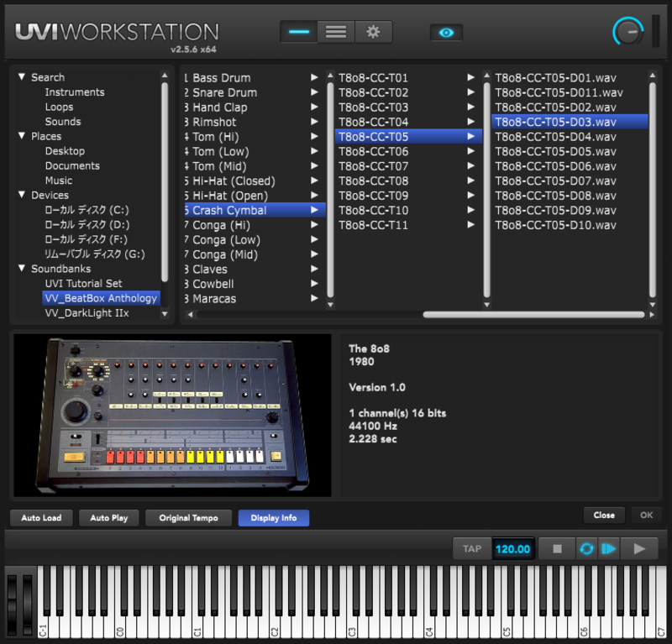The image size is (672, 644).
Task: Select Instruments under Search
Action: pyautogui.click(x=75, y=92)
